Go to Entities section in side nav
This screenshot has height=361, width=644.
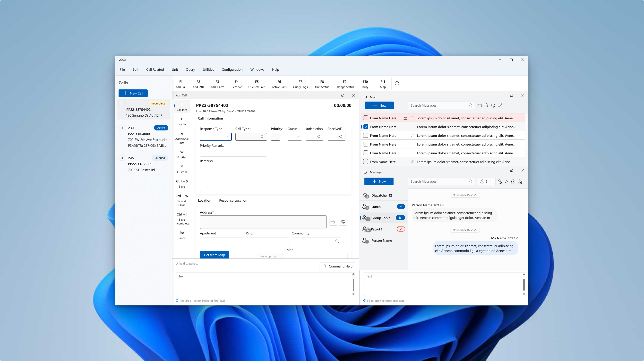[182, 155]
